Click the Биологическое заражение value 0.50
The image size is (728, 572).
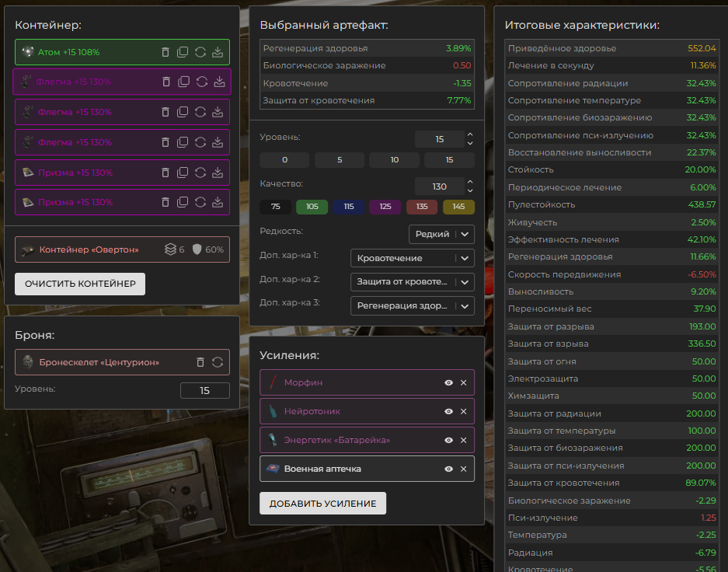(462, 65)
